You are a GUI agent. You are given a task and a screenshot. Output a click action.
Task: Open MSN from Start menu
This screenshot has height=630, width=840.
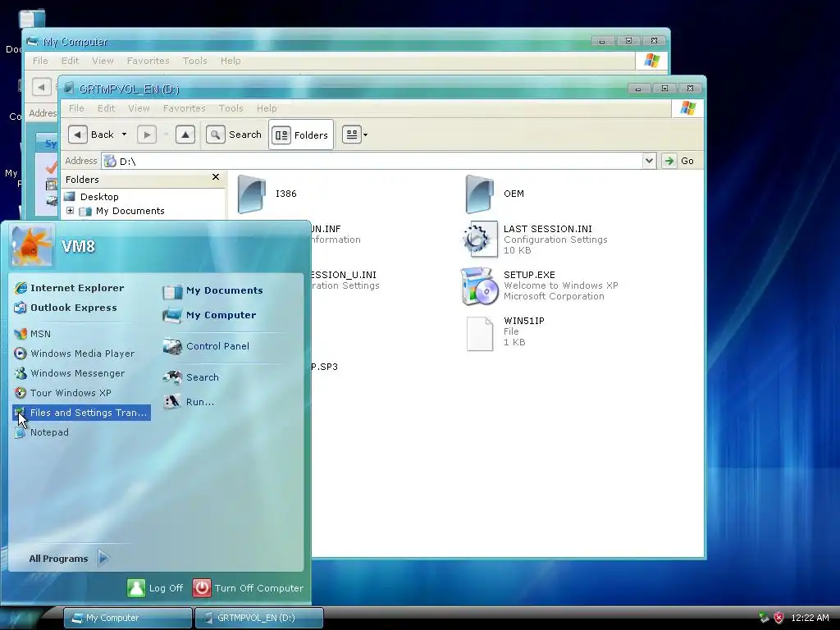(33, 334)
